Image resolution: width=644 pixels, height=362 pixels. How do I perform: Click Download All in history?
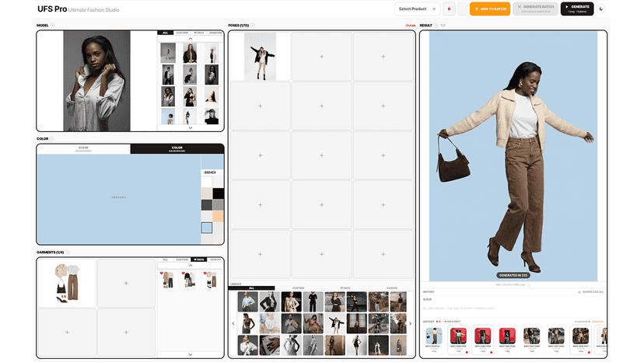[x=591, y=292]
